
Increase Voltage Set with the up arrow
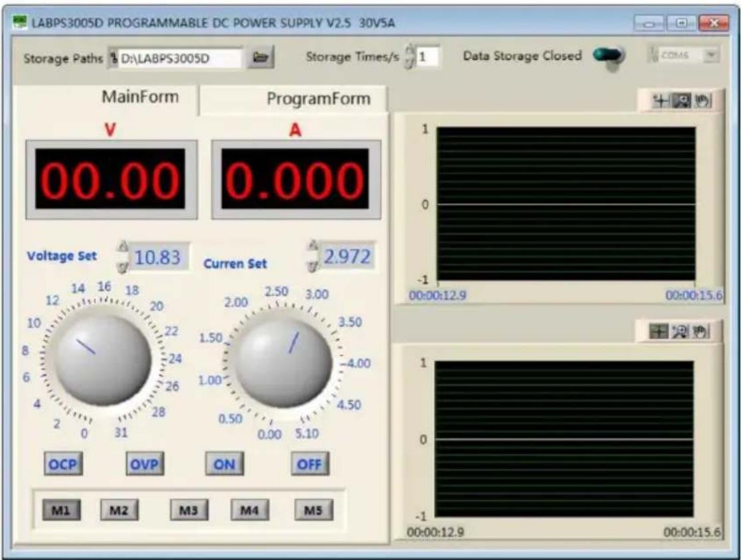(x=122, y=246)
